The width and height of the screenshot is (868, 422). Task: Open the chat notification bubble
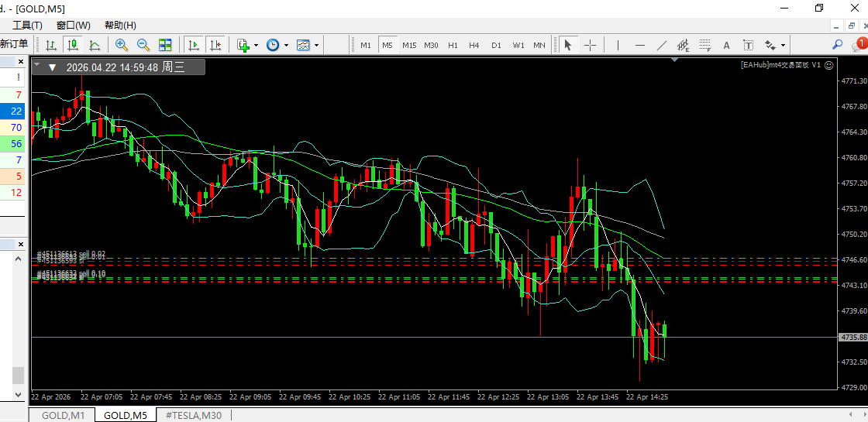point(859,44)
